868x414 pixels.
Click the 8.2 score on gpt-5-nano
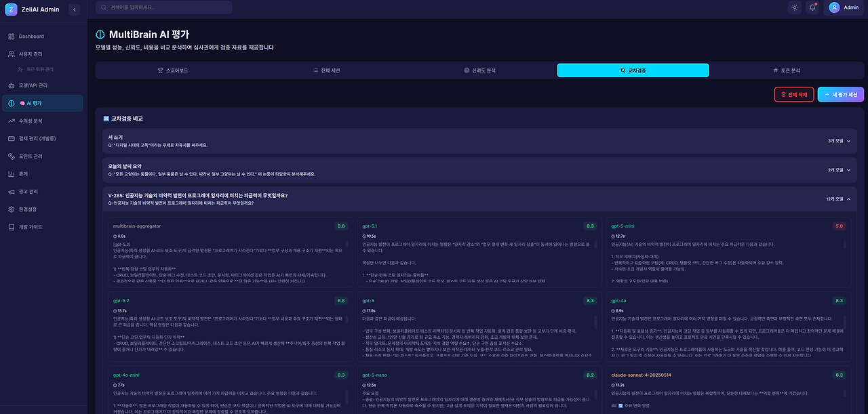590,375
